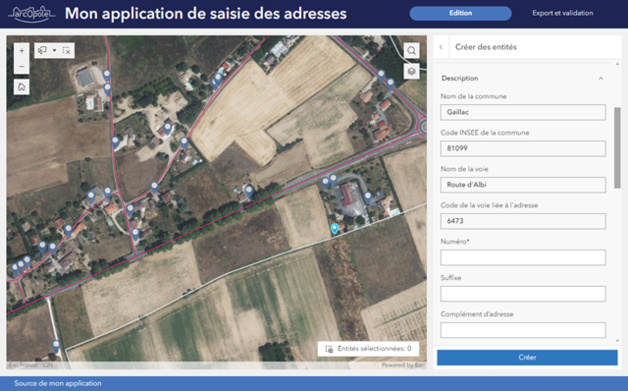The image size is (628, 391).
Task: Click 'Powered by Esri' attribution
Action: [403, 365]
